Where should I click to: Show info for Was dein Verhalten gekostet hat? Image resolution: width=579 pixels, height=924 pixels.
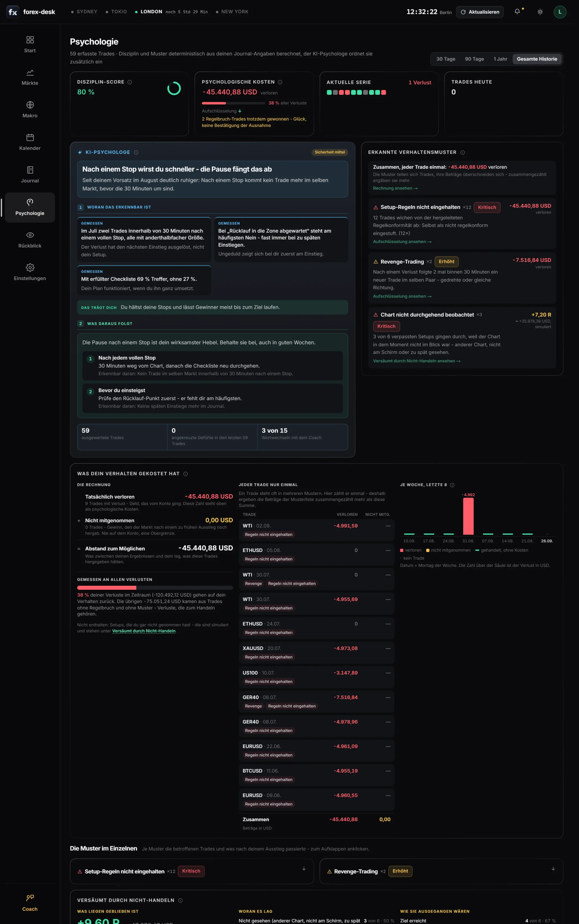[x=186, y=474]
